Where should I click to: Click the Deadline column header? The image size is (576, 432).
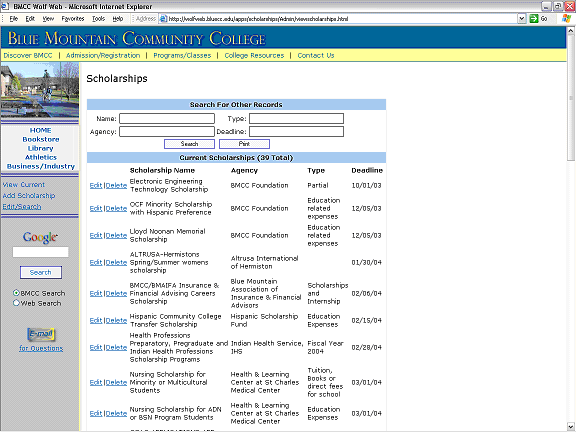point(367,170)
